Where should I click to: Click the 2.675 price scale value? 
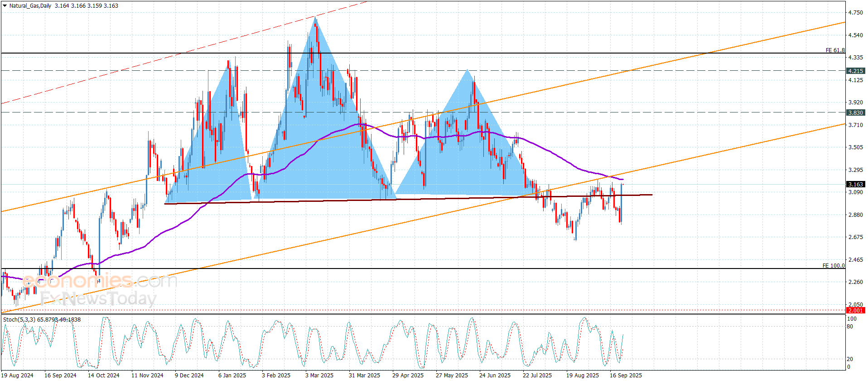pyautogui.click(x=855, y=237)
